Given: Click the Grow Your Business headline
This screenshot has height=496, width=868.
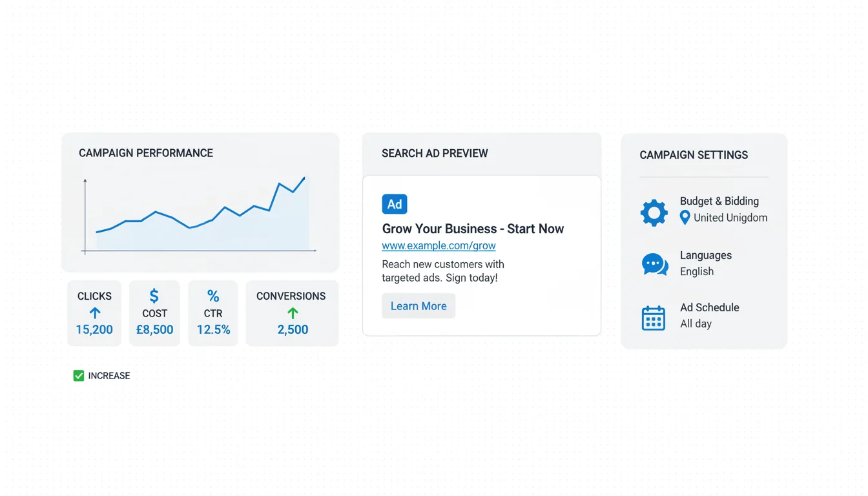Looking at the screenshot, I should [473, 229].
